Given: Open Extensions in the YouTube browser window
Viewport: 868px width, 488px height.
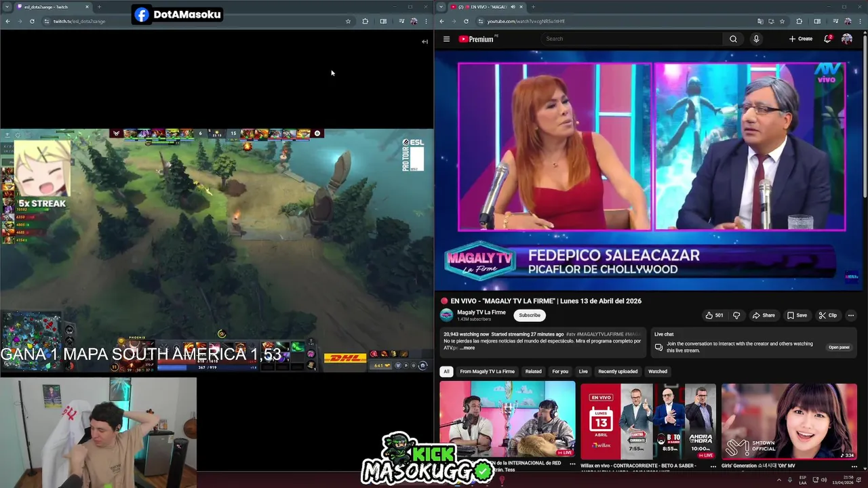Looking at the screenshot, I should (799, 21).
